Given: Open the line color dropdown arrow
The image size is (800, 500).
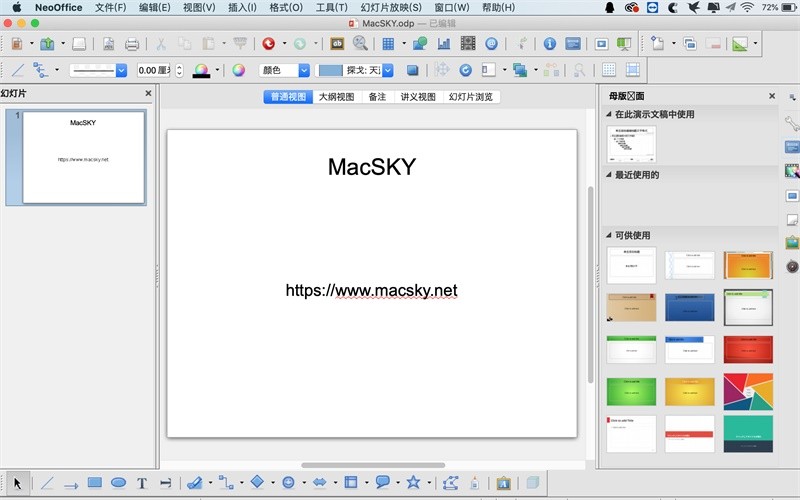Looking at the screenshot, I should (x=217, y=70).
